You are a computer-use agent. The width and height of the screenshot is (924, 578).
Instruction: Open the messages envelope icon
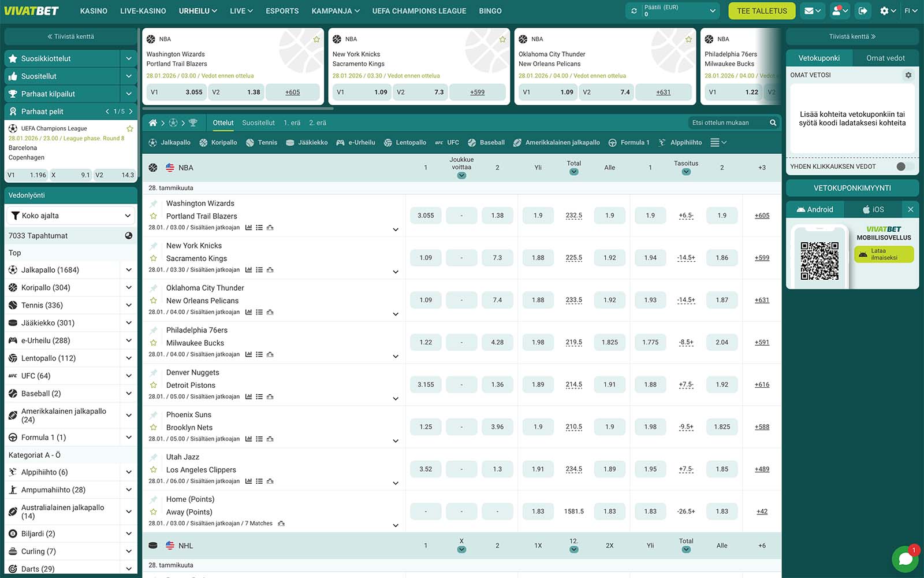[813, 11]
